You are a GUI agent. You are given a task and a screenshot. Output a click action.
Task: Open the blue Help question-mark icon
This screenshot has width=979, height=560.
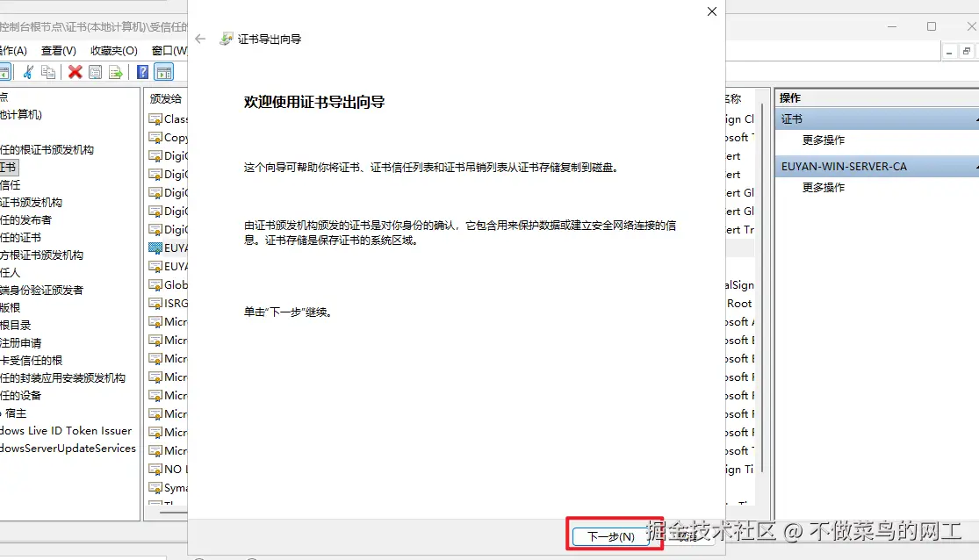pyautogui.click(x=142, y=73)
